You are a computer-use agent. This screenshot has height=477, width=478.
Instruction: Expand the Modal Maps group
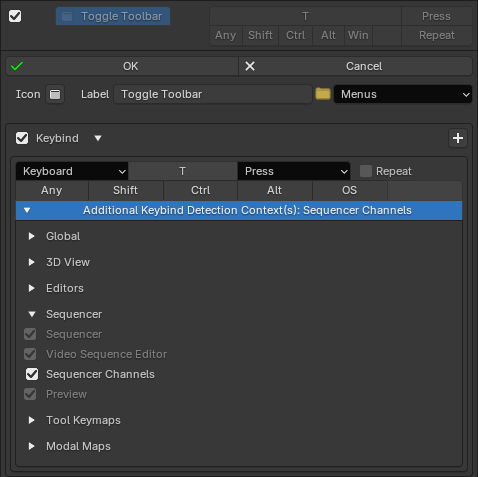(x=32, y=446)
